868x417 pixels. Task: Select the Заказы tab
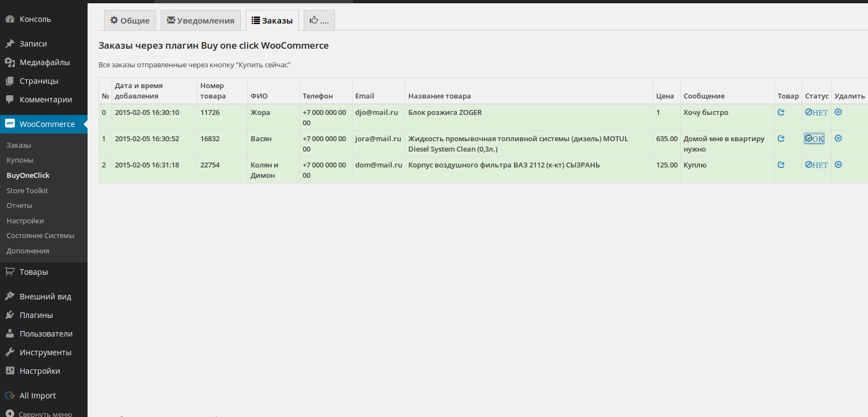[272, 20]
